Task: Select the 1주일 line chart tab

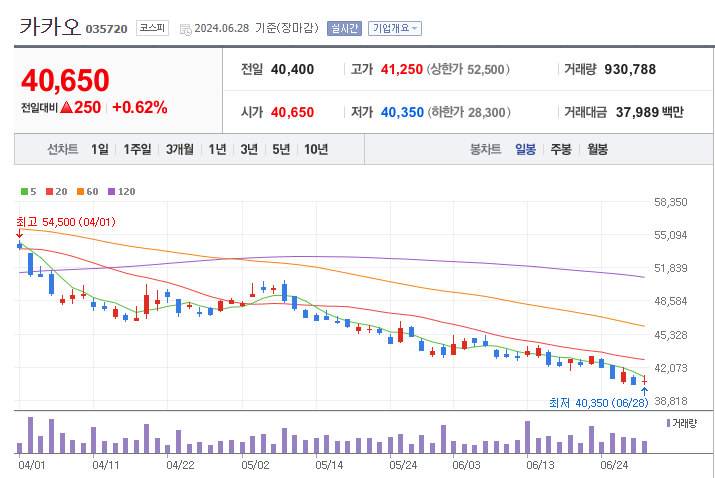Action: (137, 149)
